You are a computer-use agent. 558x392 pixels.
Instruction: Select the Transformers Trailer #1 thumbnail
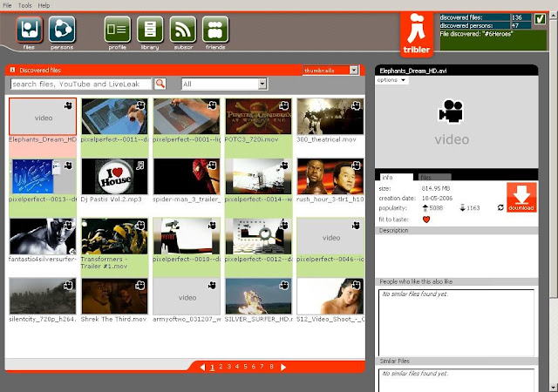pyautogui.click(x=114, y=236)
